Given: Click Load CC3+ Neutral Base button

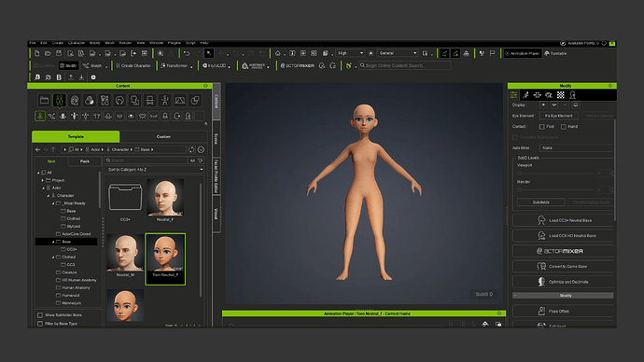Looking at the screenshot, I should 563,220.
